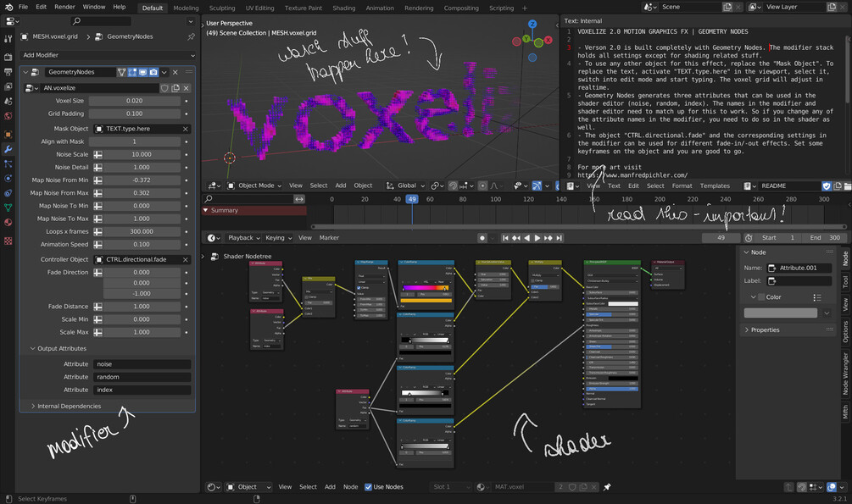Open the File menu
The width and height of the screenshot is (852, 504).
(x=24, y=7)
